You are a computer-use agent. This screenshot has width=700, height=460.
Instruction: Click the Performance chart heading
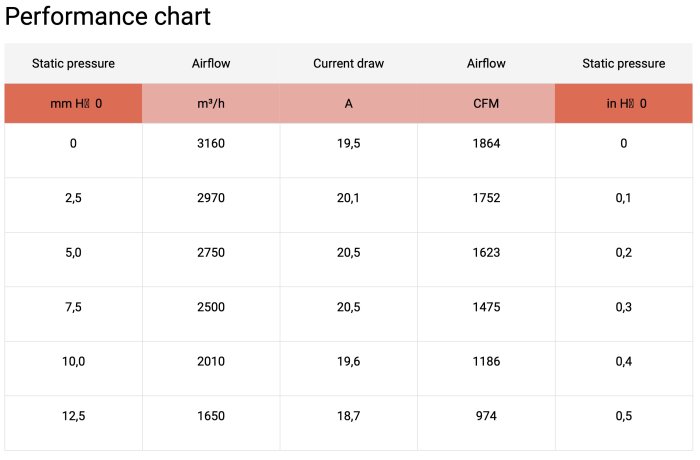click(x=108, y=17)
